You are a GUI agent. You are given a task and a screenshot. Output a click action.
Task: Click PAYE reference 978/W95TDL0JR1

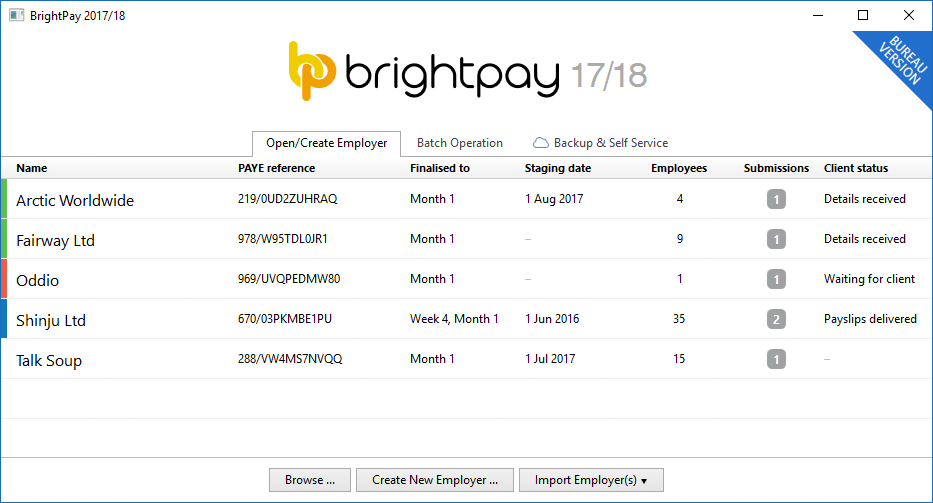(283, 239)
